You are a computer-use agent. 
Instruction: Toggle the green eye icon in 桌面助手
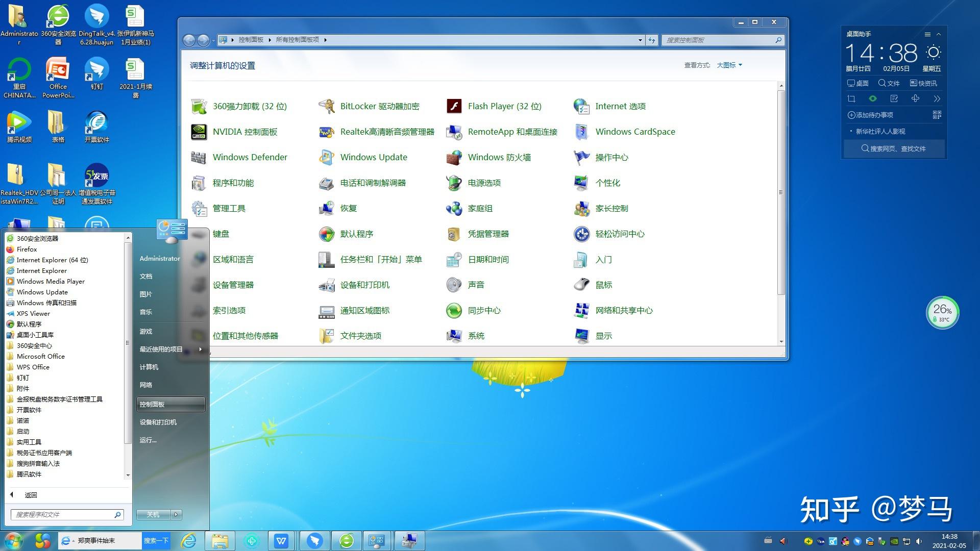(872, 98)
